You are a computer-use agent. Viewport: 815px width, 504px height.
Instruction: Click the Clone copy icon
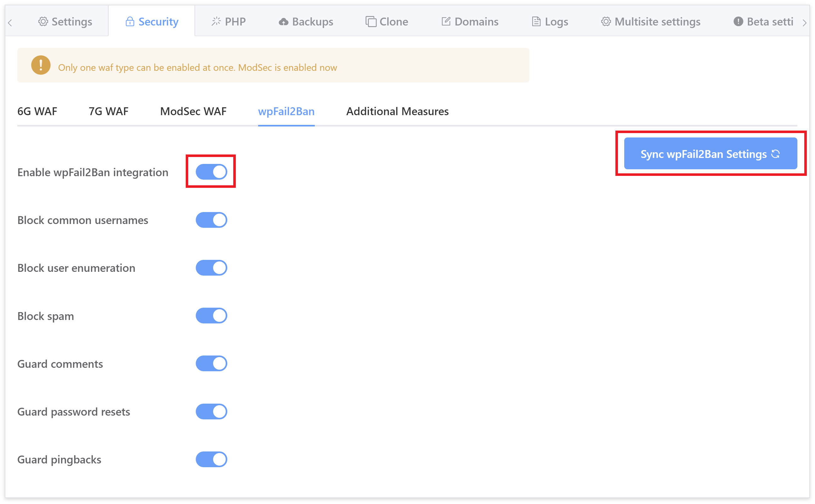[x=371, y=22]
